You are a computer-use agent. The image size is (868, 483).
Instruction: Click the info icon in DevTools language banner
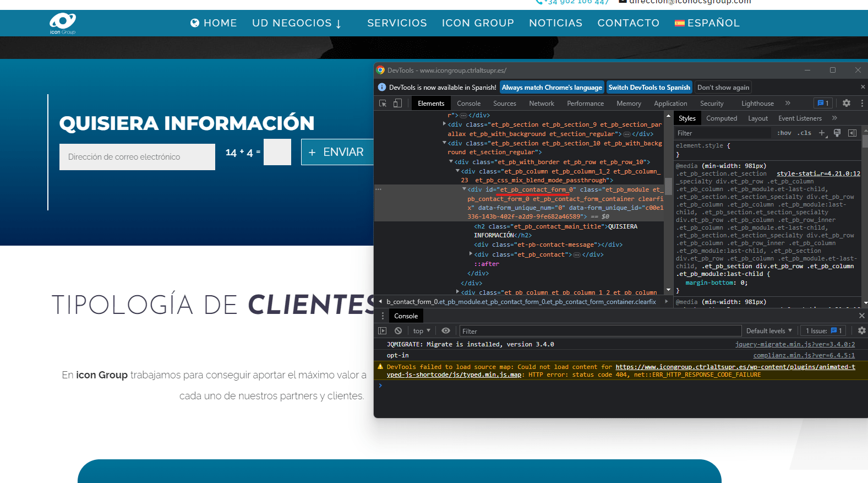(x=382, y=87)
